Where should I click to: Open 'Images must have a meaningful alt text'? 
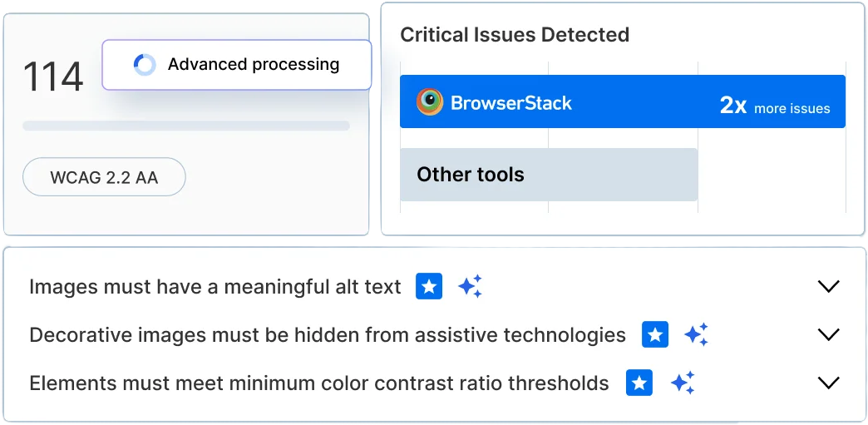(x=215, y=287)
